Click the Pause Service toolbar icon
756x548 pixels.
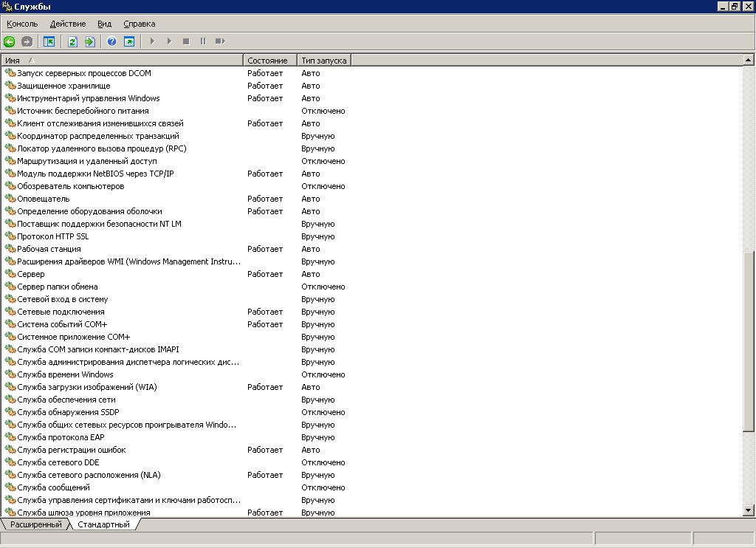pyautogui.click(x=203, y=41)
